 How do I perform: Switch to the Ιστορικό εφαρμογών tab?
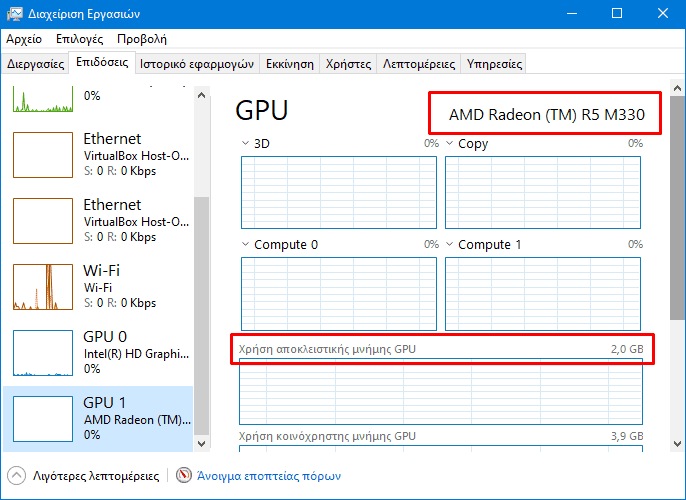197,64
